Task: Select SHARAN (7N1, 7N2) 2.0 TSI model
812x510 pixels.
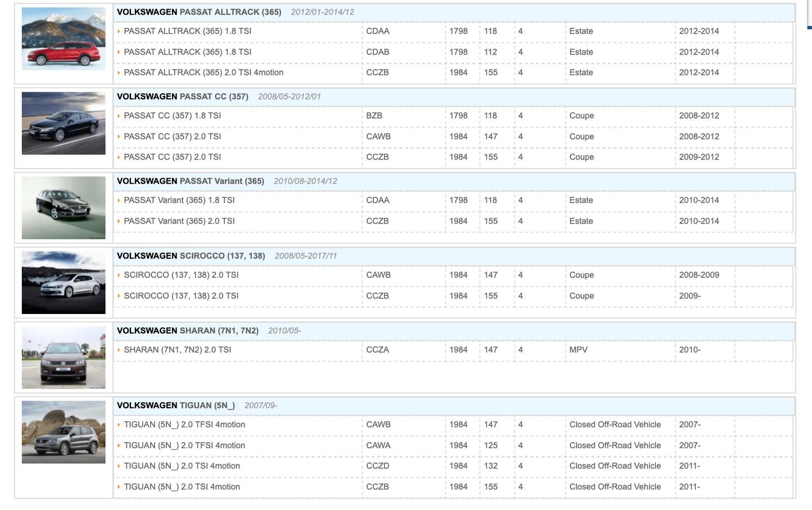Action: pyautogui.click(x=178, y=349)
